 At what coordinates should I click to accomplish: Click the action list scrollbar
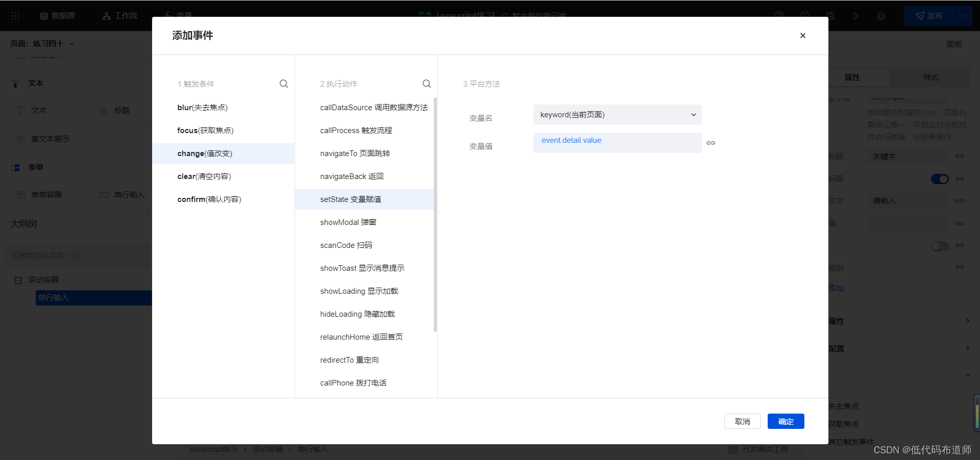(435, 214)
